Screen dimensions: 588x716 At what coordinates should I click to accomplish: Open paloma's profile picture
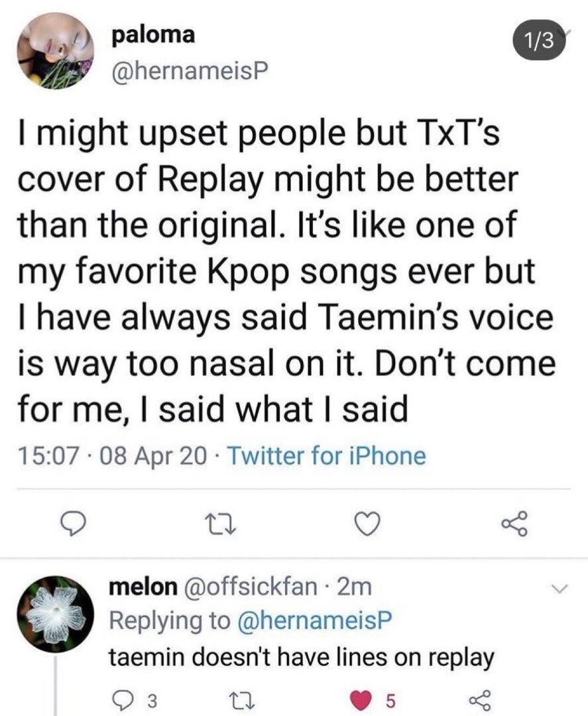[56, 50]
